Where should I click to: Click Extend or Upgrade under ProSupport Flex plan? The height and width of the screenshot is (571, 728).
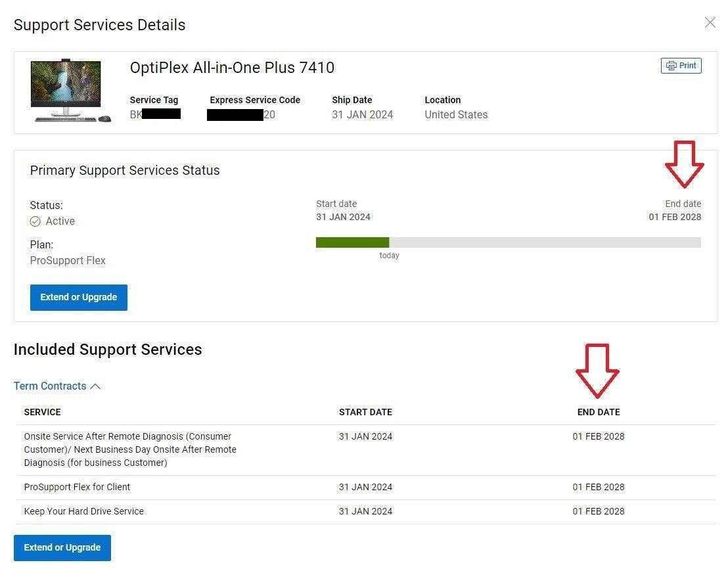[x=78, y=297]
